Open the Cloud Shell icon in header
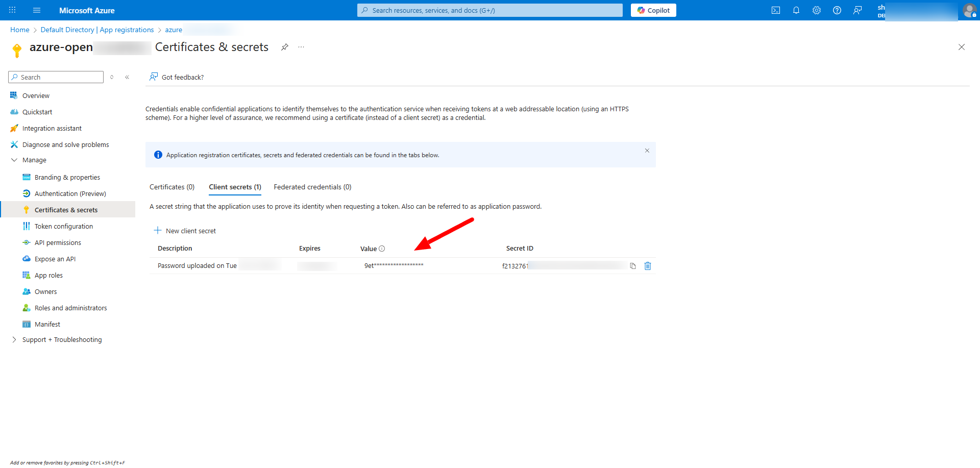 point(775,10)
